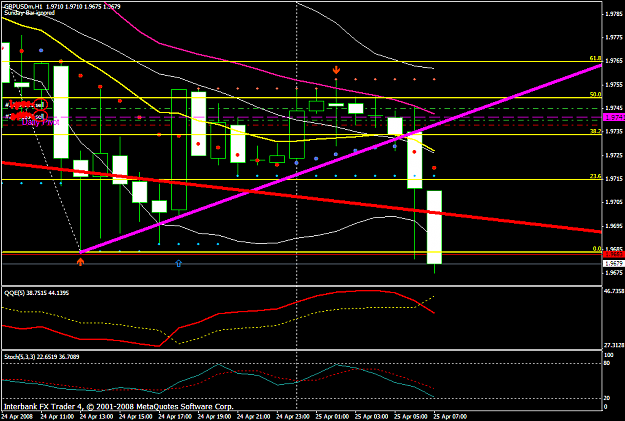Click the 25 Apr 01:00 time label
The image size is (625, 421).
click(x=332, y=417)
